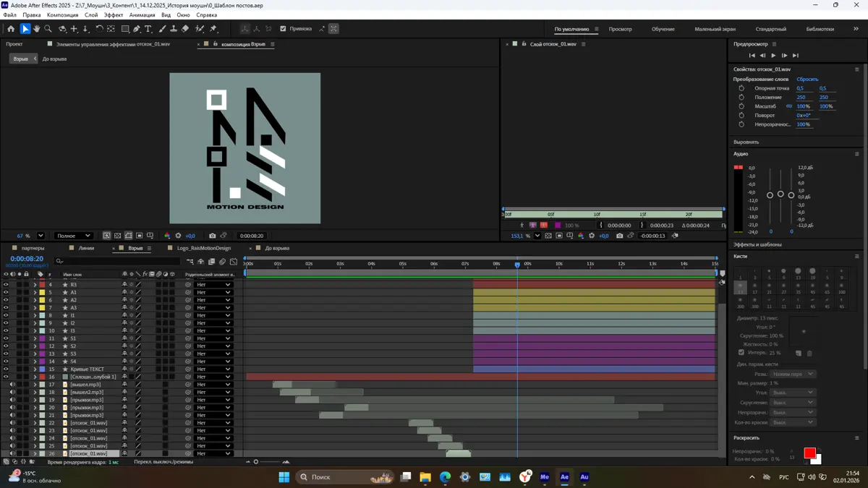Select the Eraser tool
The image size is (868, 488).
click(x=185, y=29)
